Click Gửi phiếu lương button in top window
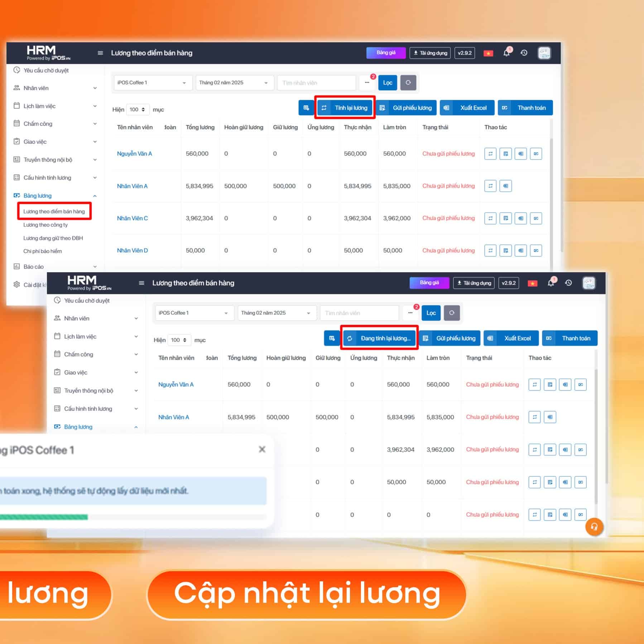Viewport: 644px width, 644px height. tap(406, 108)
